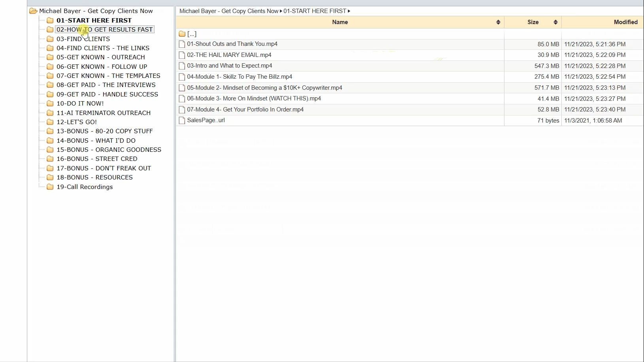Click arrow after 01-START HERE FIRST in breadcrumb
Screen dimensions: 644x362
[349, 11]
